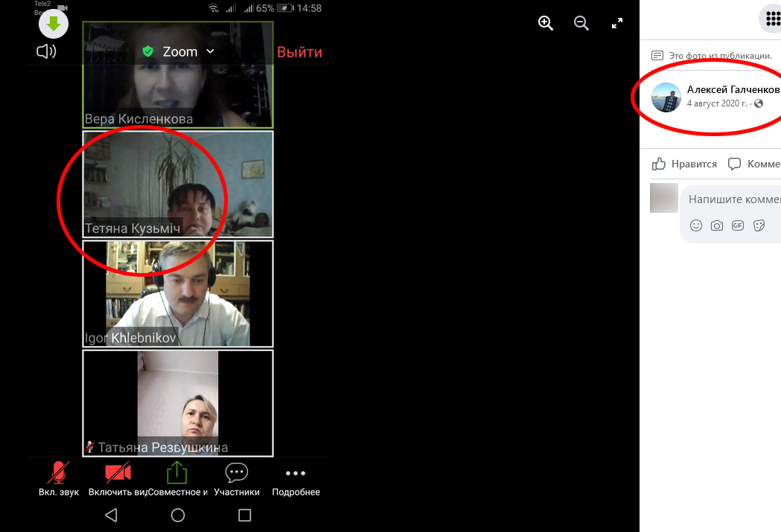Type in the Напишите комментарий field
The height and width of the screenshot is (532, 781).
733,199
